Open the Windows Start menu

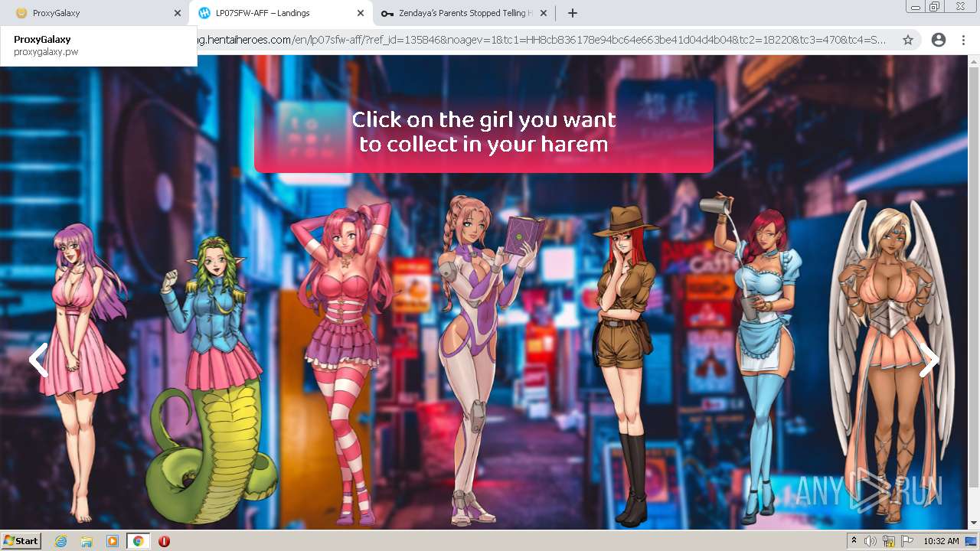21,541
